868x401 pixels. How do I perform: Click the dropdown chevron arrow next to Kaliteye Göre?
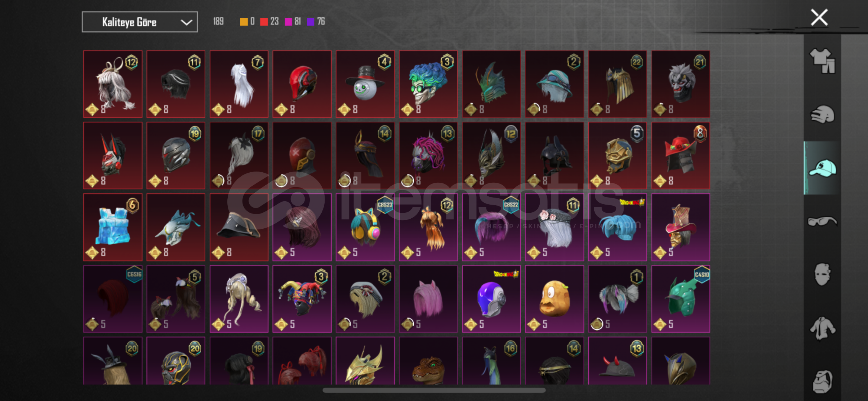(x=186, y=22)
